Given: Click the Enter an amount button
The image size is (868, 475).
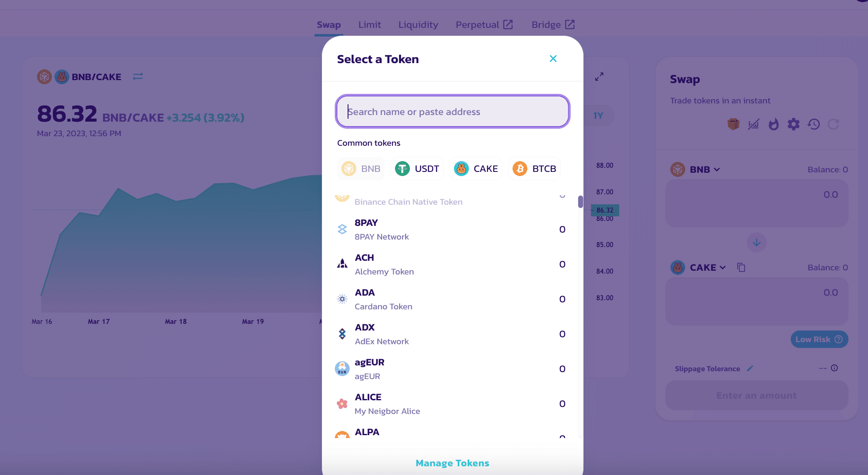Looking at the screenshot, I should 756,395.
